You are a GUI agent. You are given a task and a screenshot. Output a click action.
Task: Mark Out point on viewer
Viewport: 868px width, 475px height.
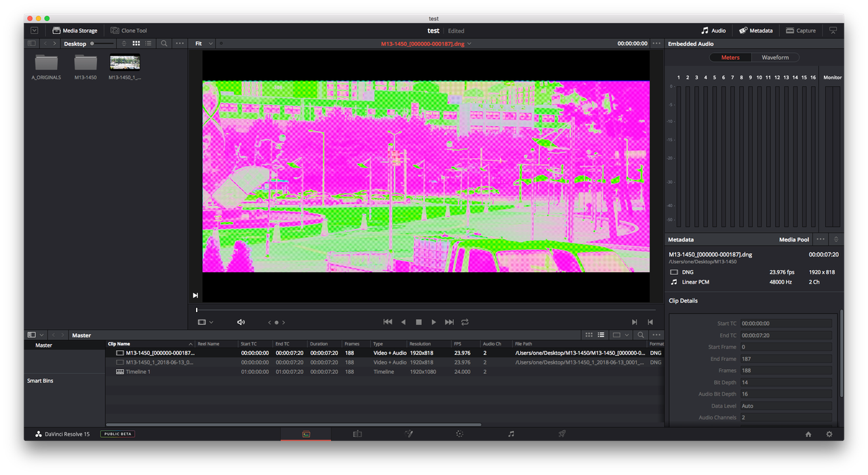pyautogui.click(x=650, y=322)
